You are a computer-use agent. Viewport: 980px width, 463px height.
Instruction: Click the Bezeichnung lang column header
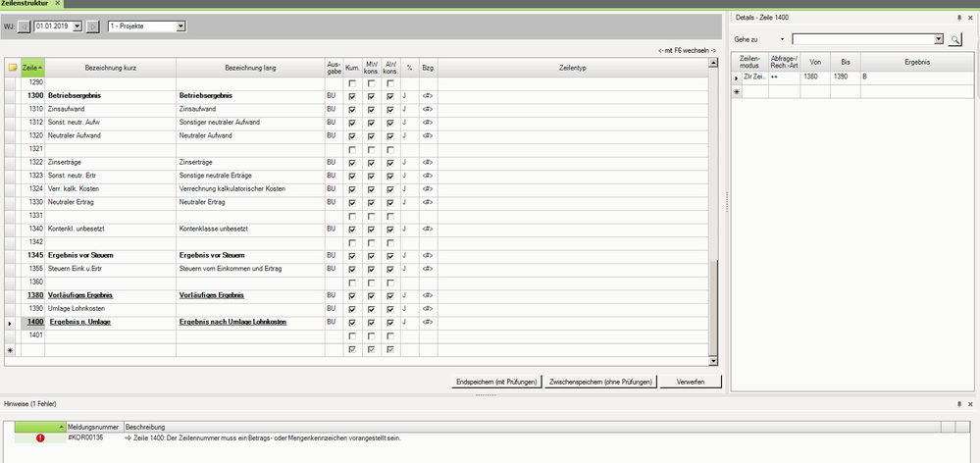click(x=250, y=68)
